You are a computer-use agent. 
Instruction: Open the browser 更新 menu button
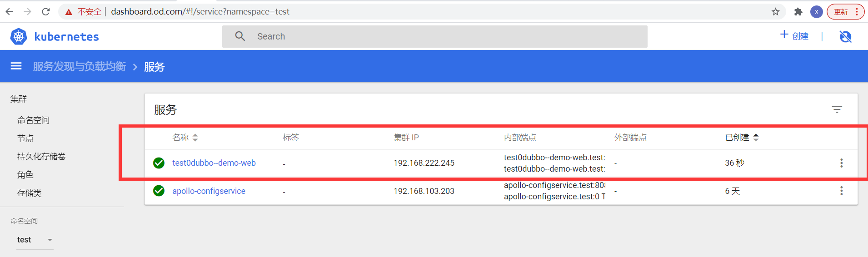coord(845,12)
